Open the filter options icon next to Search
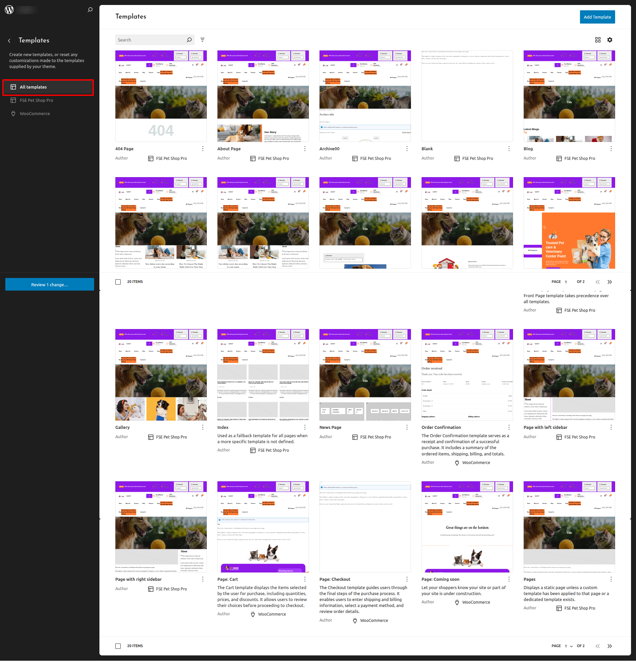The height and width of the screenshot is (672, 636). coord(202,40)
